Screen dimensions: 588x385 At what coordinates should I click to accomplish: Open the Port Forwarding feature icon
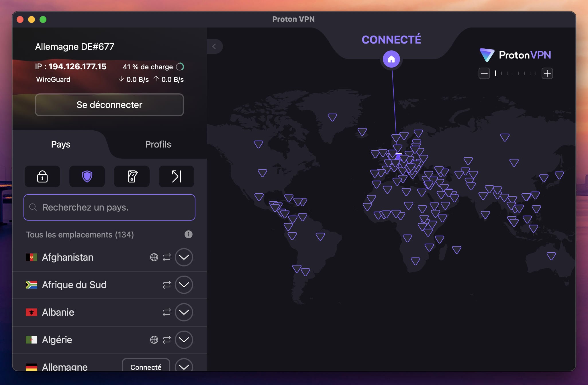click(x=176, y=176)
